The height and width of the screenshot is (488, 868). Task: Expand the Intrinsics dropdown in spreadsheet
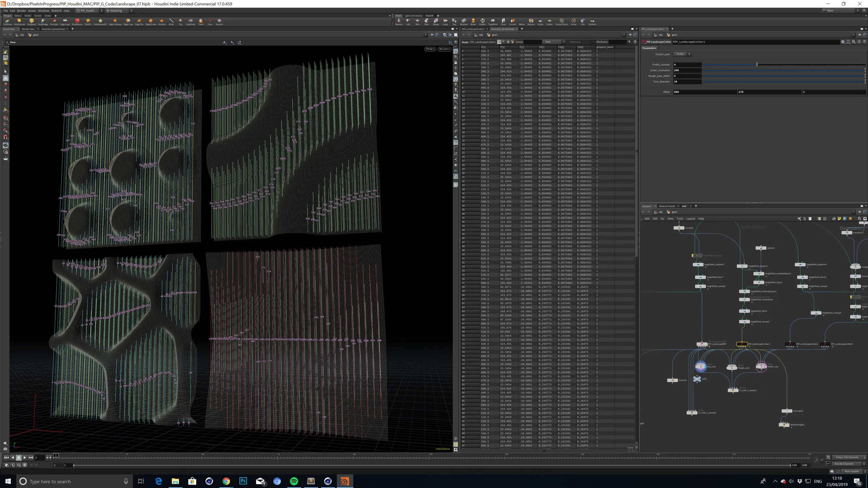582,42
